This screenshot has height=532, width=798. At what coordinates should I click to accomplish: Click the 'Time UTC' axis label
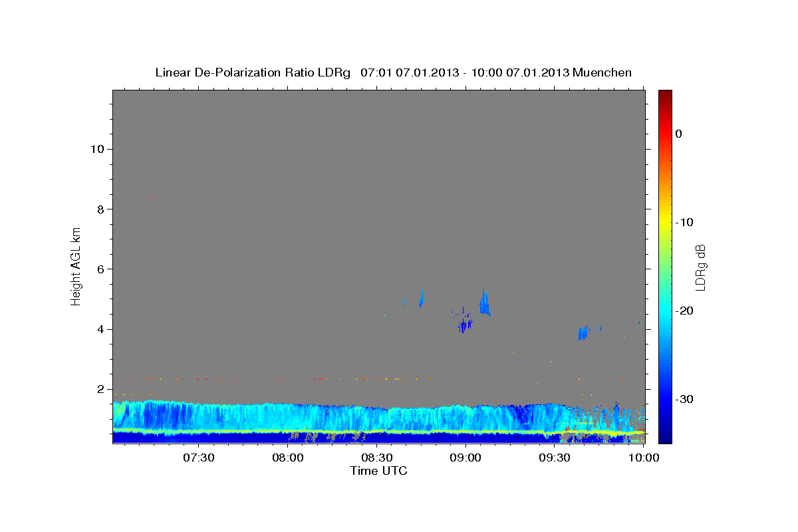(378, 471)
